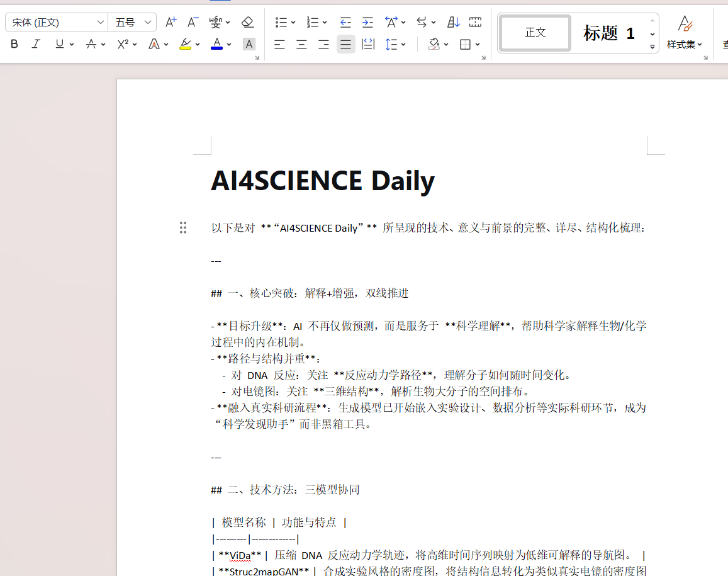Open font color dropdown arrow
The width and height of the screenshot is (728, 576).
(229, 45)
